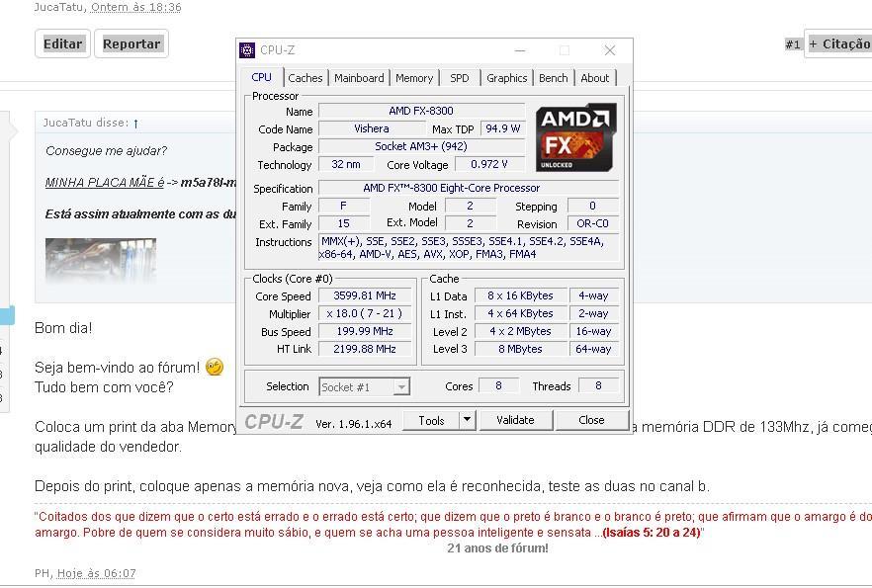Screen dimensions: 872x588
Task: Click the Isaías 5: 20 a 24 signature text
Action: click(x=652, y=533)
